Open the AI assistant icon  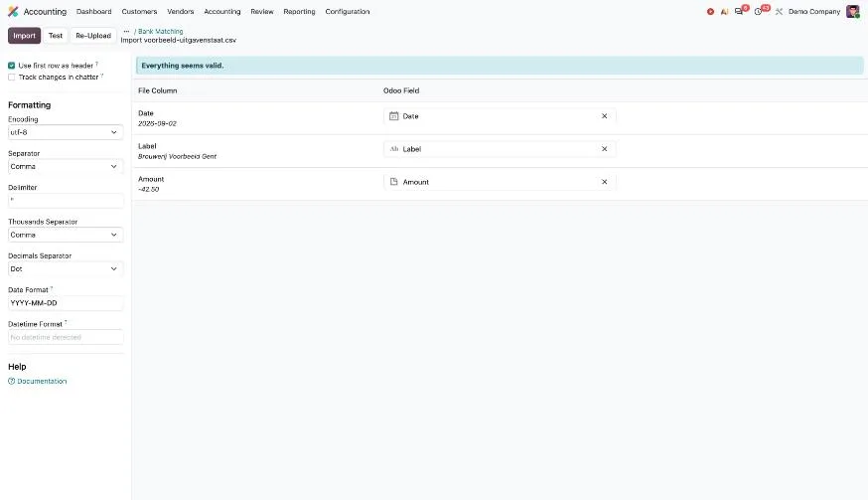(x=724, y=12)
